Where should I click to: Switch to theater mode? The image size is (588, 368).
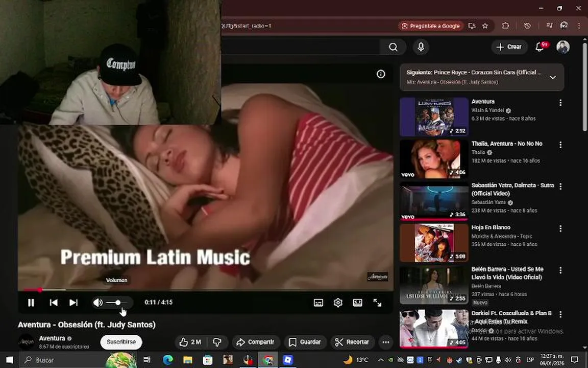pyautogui.click(x=357, y=303)
